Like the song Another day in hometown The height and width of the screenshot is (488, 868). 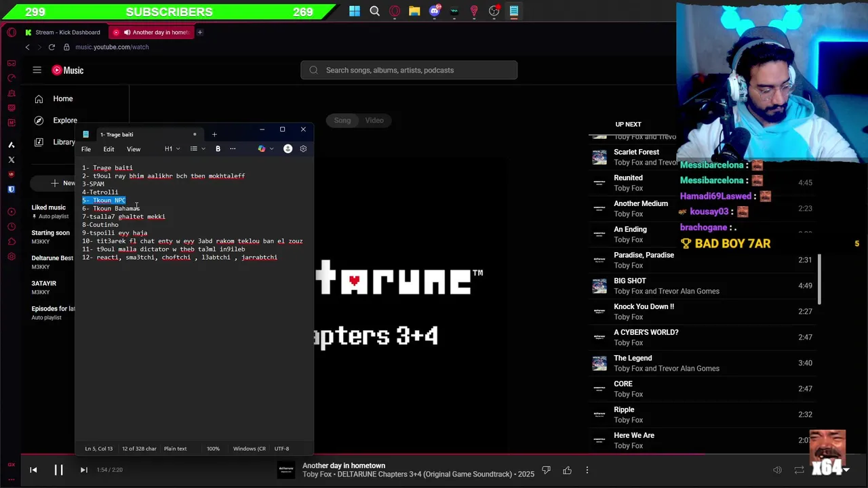(x=567, y=470)
